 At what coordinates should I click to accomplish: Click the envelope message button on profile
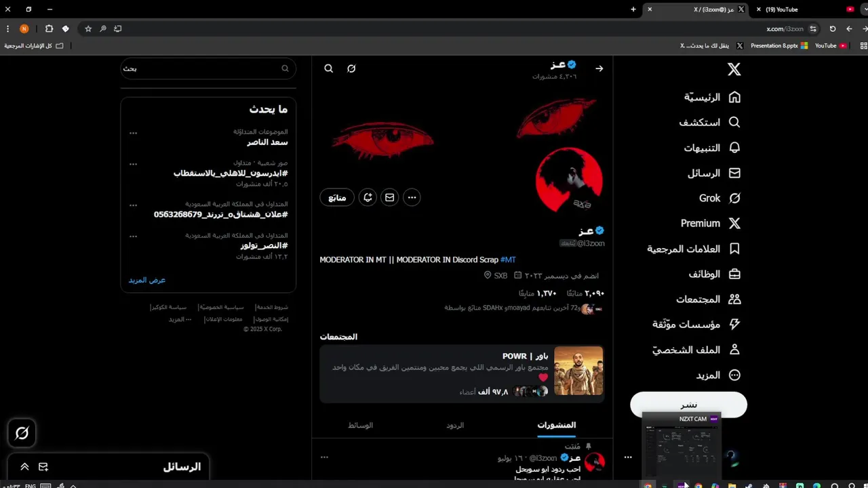point(389,197)
